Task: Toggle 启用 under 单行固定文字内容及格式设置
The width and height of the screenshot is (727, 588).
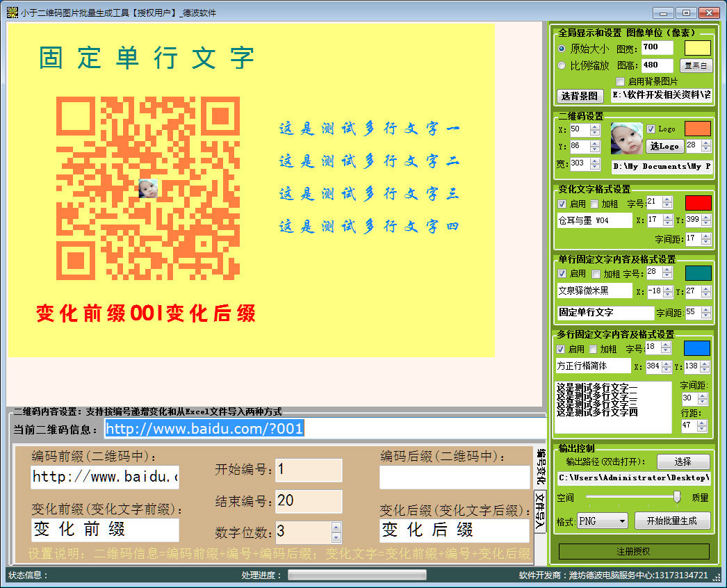Action: 562,274
